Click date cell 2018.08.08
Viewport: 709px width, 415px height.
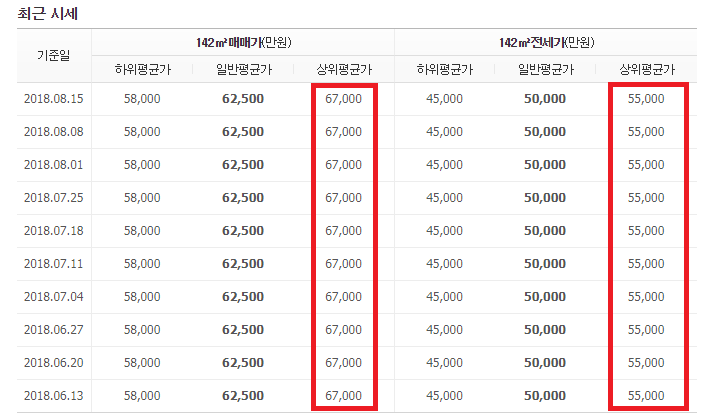[x=54, y=132]
